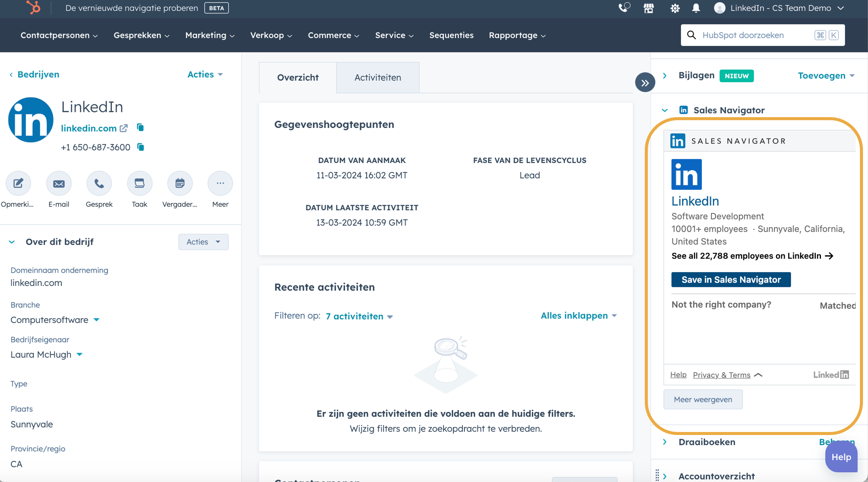The width and height of the screenshot is (868, 482).
Task: Click the Sales Navigator LinkedIn logo thumbnail
Action: pos(686,174)
